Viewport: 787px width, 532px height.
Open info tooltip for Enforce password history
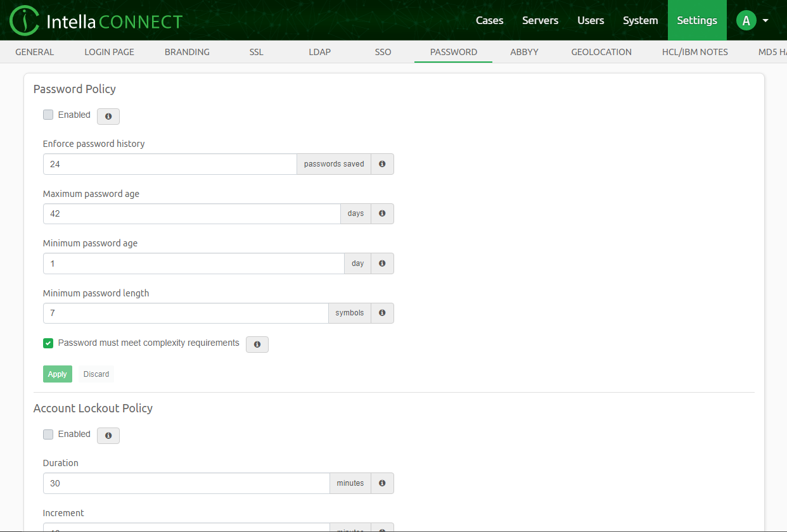(381, 163)
